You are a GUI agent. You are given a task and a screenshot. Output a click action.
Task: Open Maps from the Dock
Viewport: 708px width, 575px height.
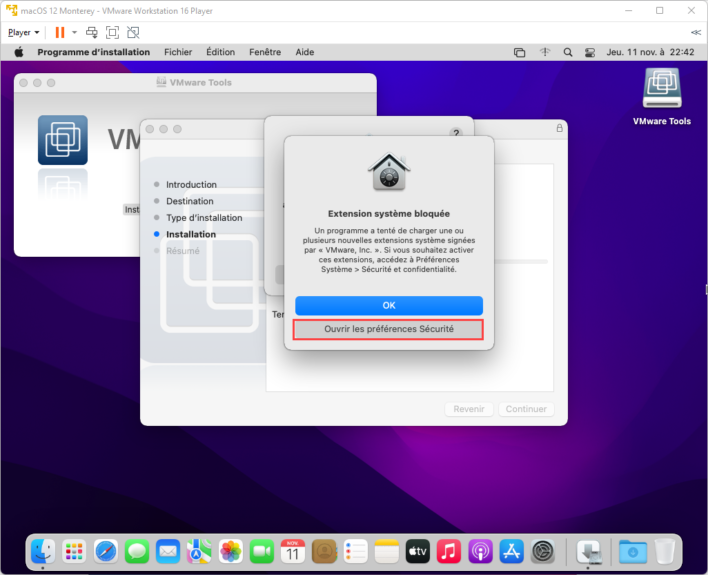click(x=199, y=552)
